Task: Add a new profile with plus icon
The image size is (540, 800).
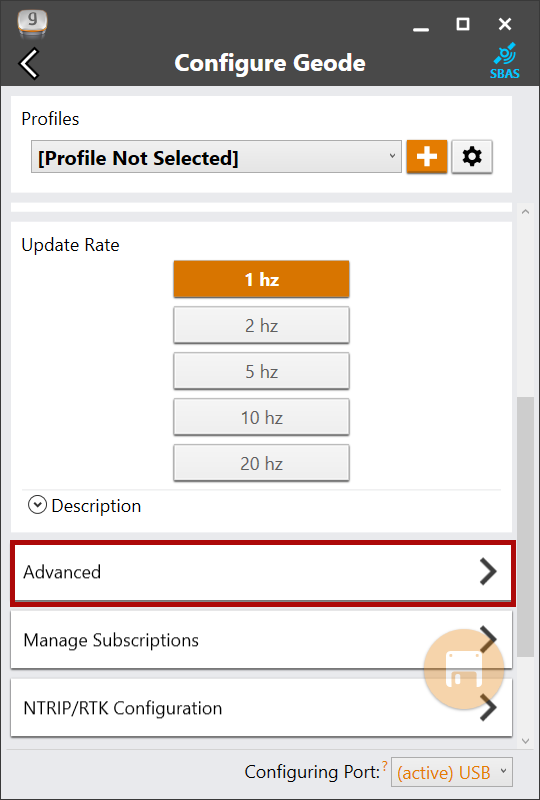Action: coord(427,157)
